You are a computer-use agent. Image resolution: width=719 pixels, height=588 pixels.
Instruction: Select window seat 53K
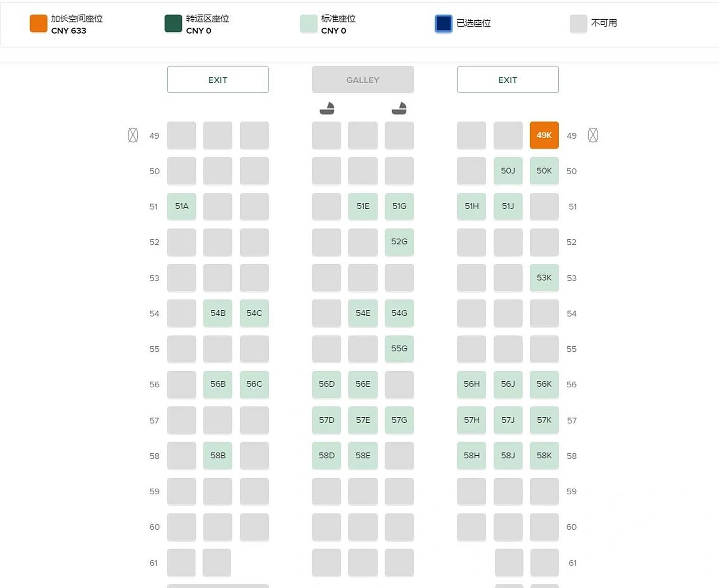pos(544,277)
